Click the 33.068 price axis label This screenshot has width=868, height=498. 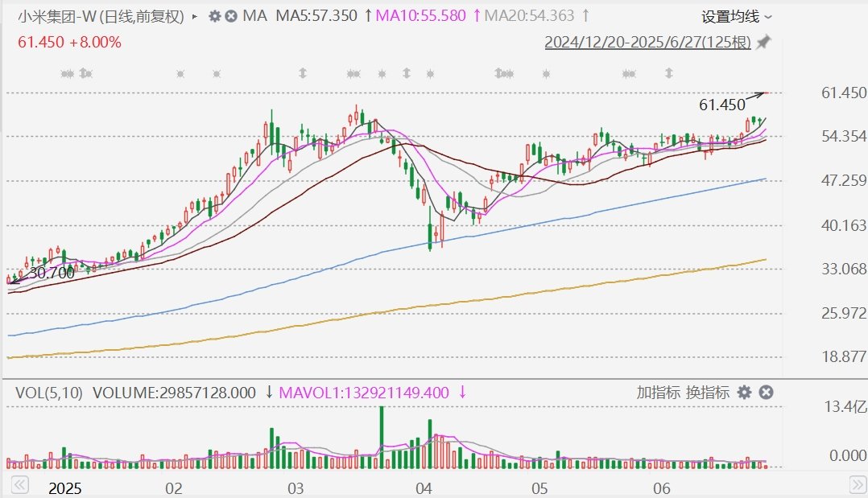tap(844, 269)
